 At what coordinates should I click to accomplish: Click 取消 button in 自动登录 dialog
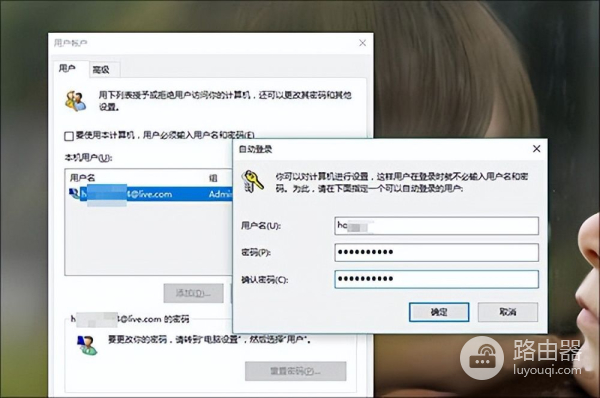point(508,312)
